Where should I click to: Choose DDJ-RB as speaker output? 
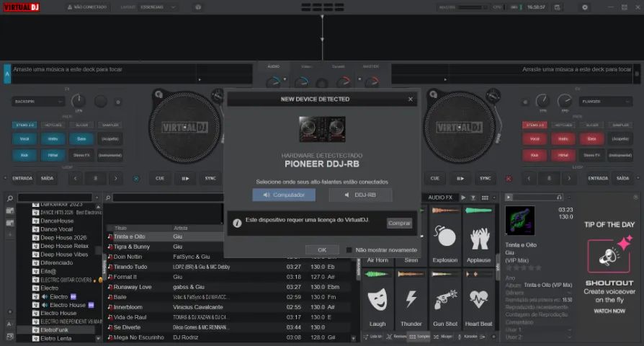pos(360,195)
